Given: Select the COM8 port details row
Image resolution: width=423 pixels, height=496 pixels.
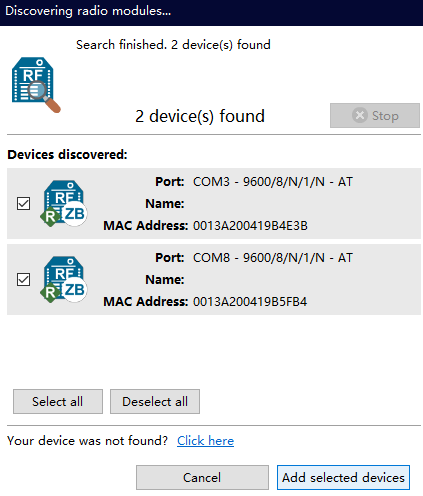Looking at the screenshot, I should [214, 279].
